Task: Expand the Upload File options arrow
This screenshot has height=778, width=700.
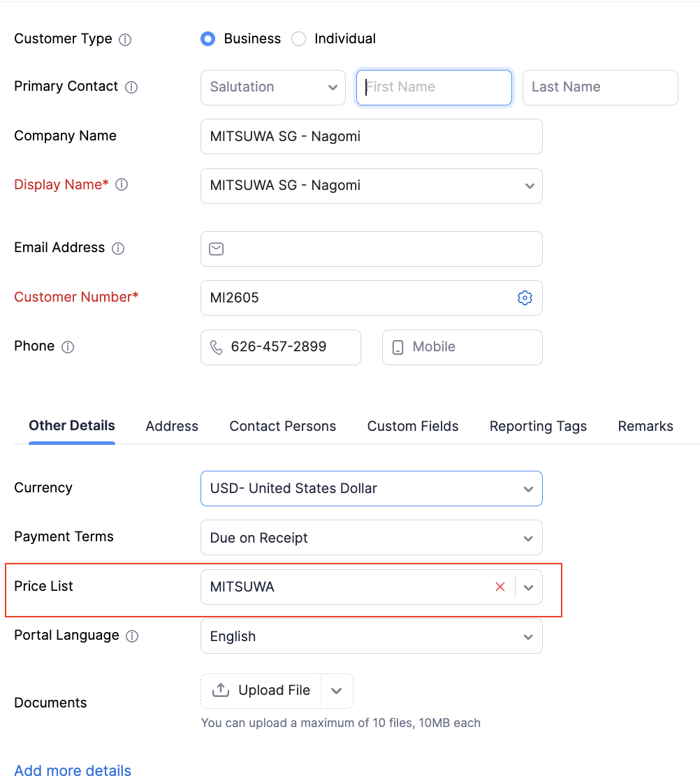Action: [337, 691]
